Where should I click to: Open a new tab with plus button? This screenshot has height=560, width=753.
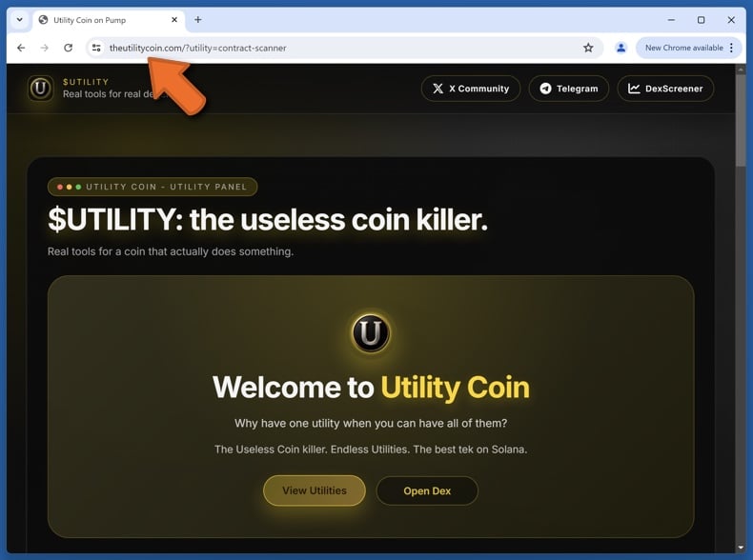click(x=198, y=20)
